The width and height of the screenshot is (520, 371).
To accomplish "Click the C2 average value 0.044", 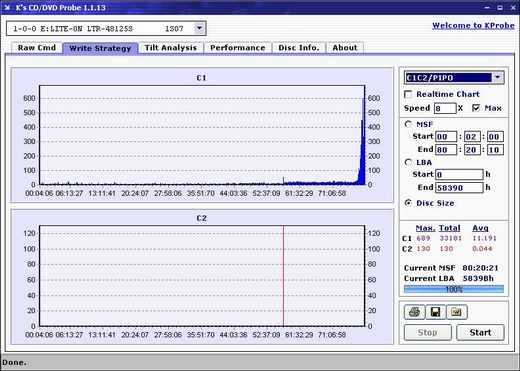I will [x=482, y=249].
